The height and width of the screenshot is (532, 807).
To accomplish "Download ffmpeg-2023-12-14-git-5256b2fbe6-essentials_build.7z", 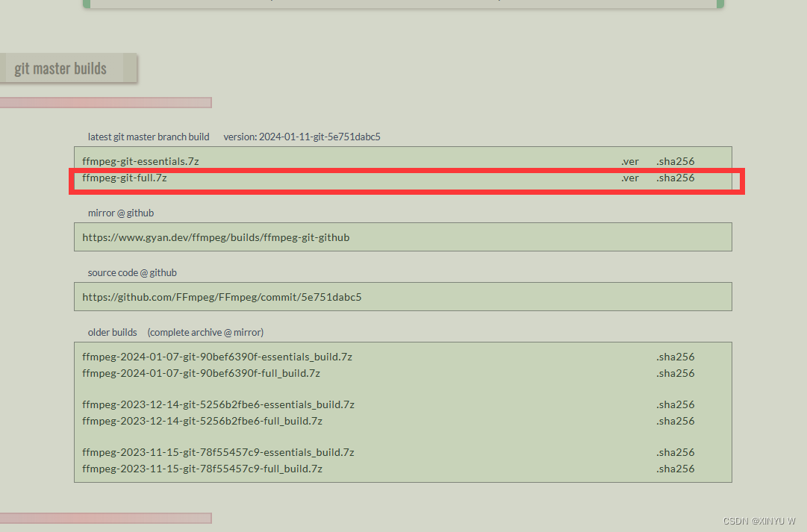I will pyautogui.click(x=218, y=404).
